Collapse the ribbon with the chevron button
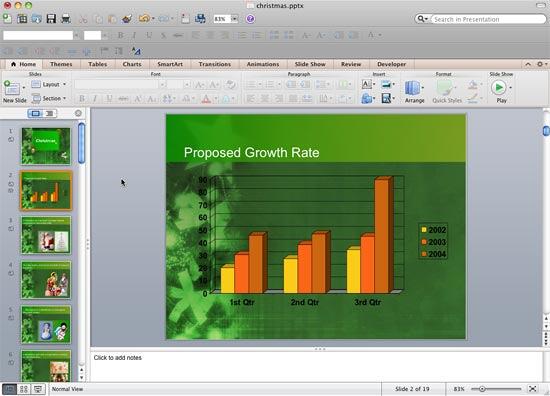This screenshot has height=396, width=550. (528, 64)
